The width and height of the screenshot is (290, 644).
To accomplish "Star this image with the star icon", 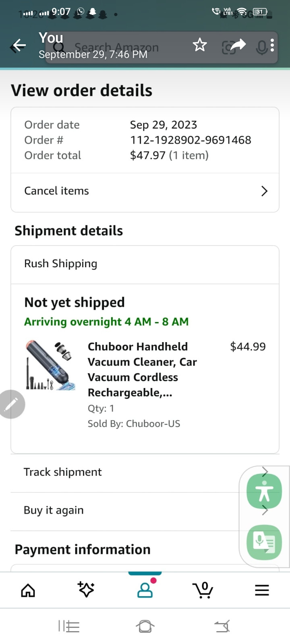I will coord(200,45).
